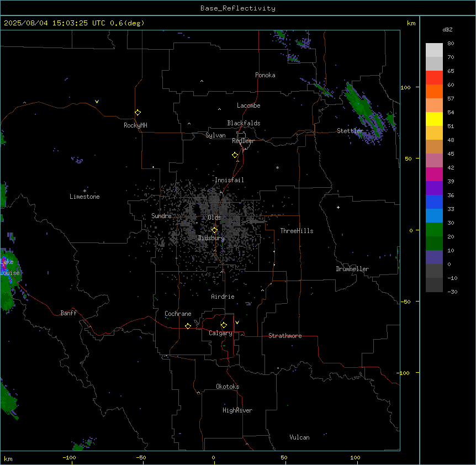Click the Base_Reflectivity title text
The height and width of the screenshot is (465, 476).
pos(238,8)
